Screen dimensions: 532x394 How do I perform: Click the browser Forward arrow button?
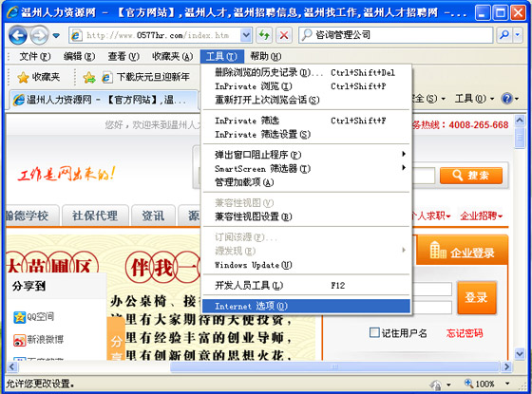click(39, 35)
